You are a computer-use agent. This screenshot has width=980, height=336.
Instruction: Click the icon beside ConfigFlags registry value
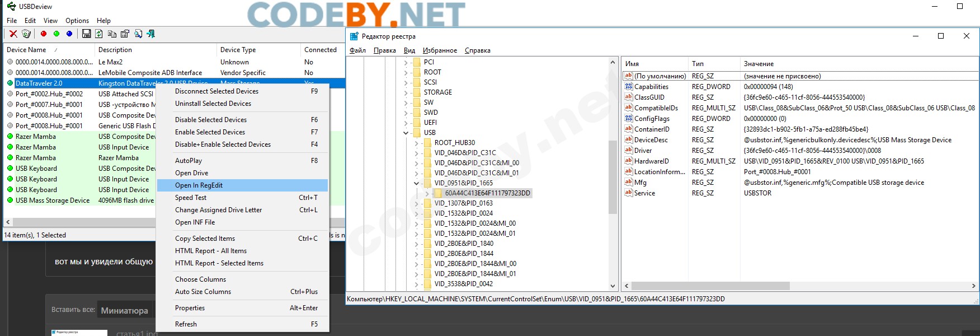(629, 119)
